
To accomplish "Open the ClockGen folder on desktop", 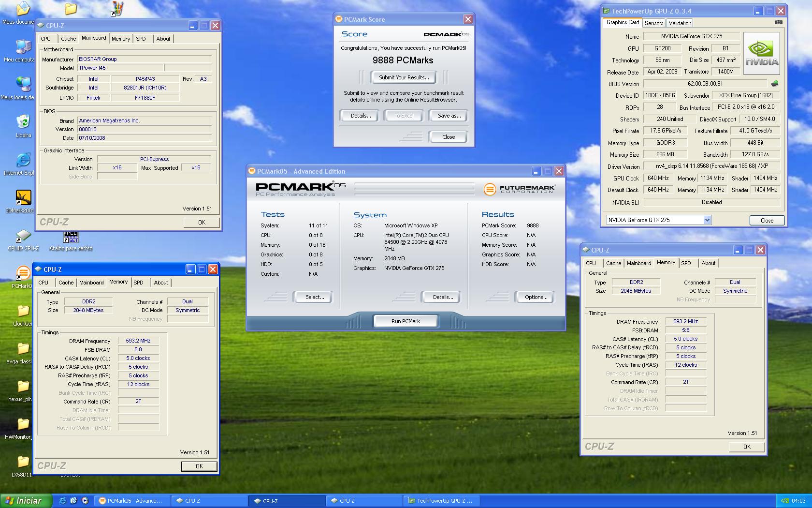I will [23, 311].
